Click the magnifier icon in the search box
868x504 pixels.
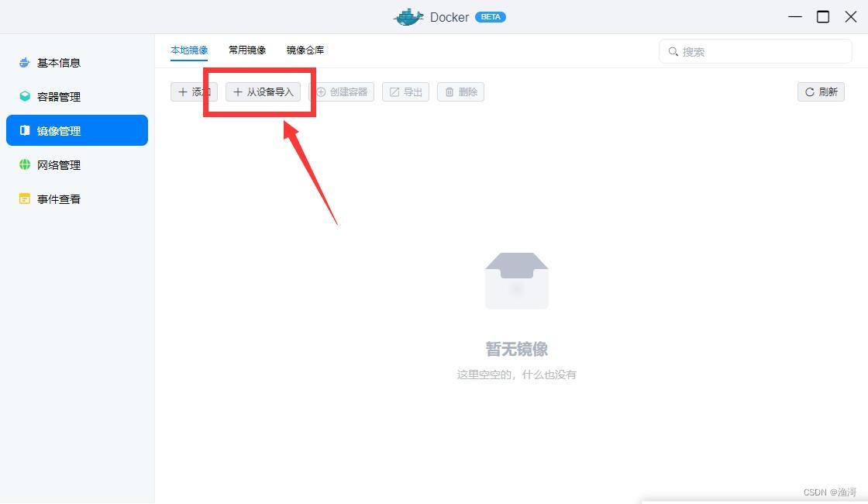click(673, 51)
